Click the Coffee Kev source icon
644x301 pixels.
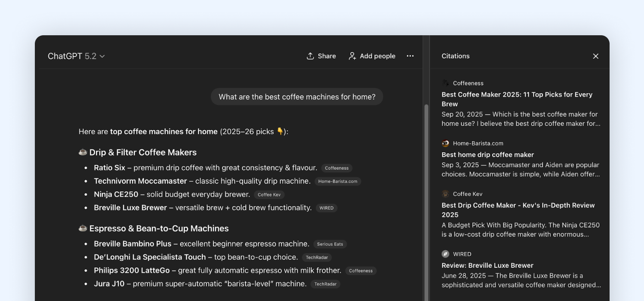[x=445, y=194]
